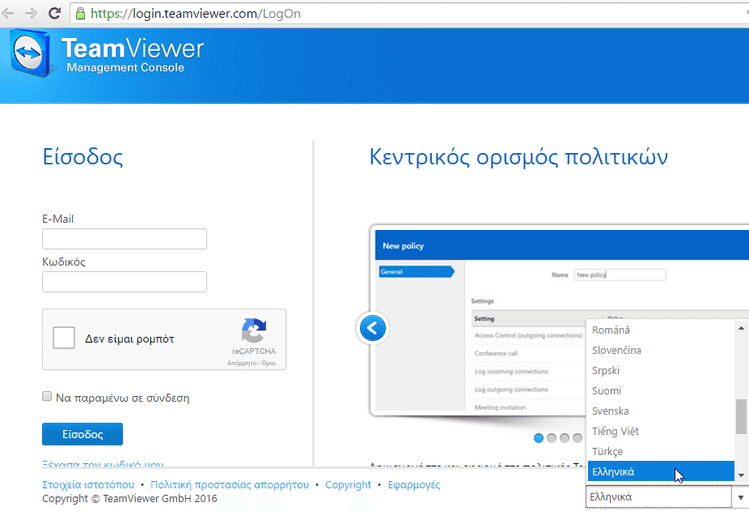
Task: Click the Management Console subtitle text
Action: click(x=125, y=68)
